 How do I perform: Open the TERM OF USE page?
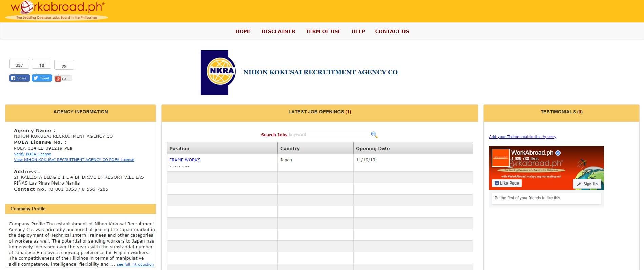point(323,31)
